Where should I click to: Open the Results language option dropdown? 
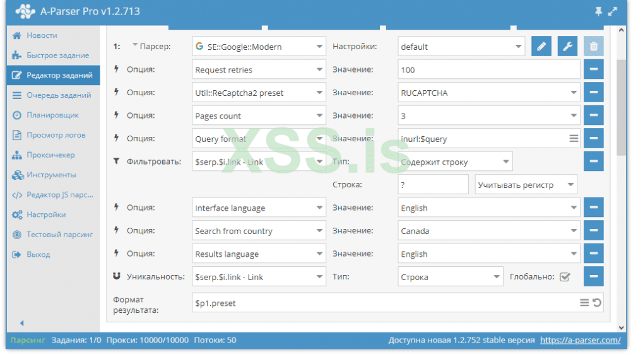259,253
